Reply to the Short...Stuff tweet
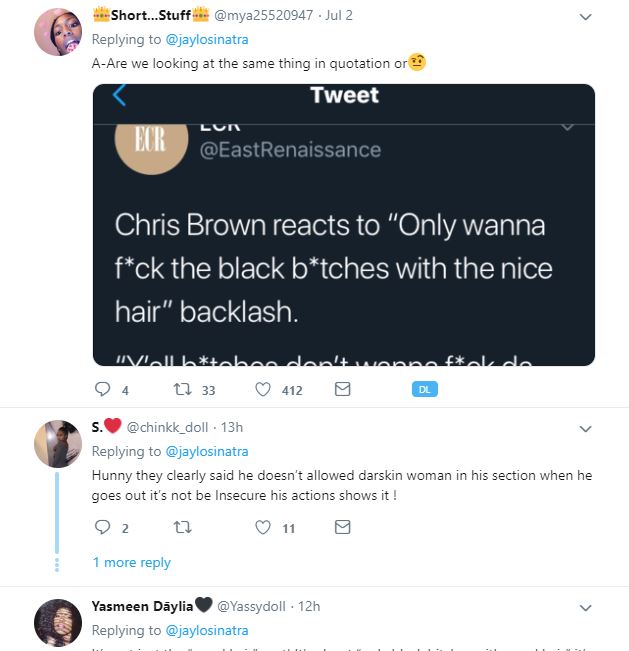The image size is (629, 651). (x=102, y=389)
